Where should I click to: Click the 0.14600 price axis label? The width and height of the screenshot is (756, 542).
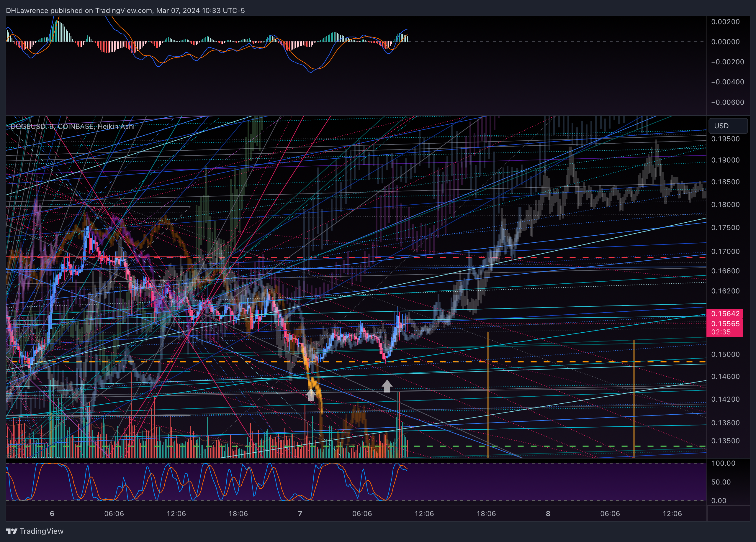pyautogui.click(x=725, y=377)
